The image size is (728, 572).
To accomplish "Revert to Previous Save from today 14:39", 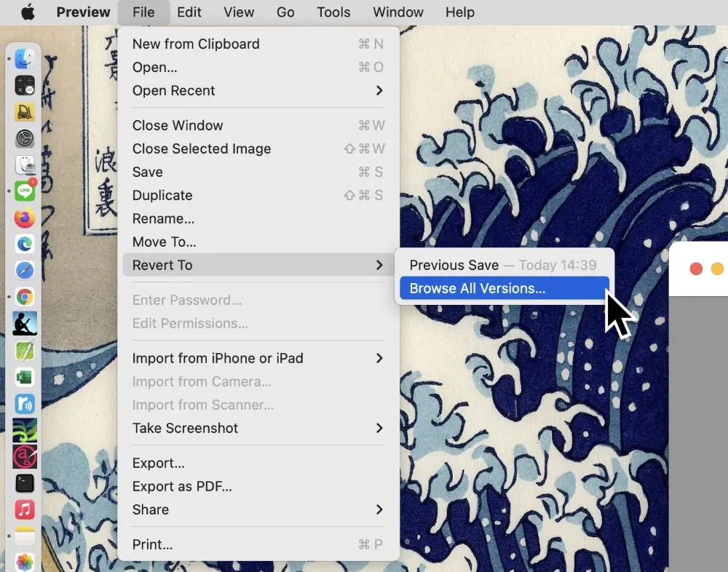I will 505,265.
